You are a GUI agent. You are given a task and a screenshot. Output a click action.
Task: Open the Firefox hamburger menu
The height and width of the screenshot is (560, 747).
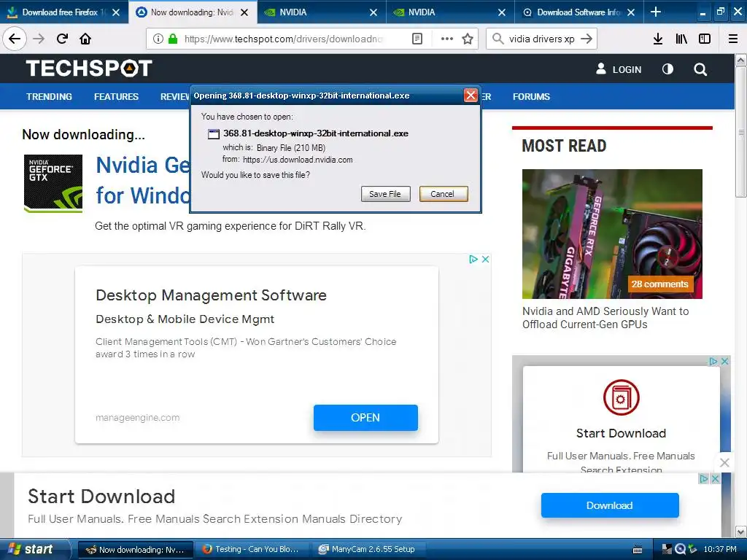733,39
